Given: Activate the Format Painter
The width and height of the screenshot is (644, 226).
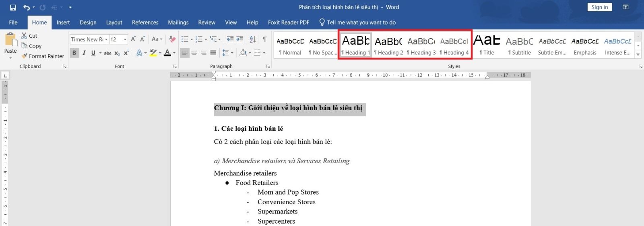Looking at the screenshot, I should tap(43, 56).
